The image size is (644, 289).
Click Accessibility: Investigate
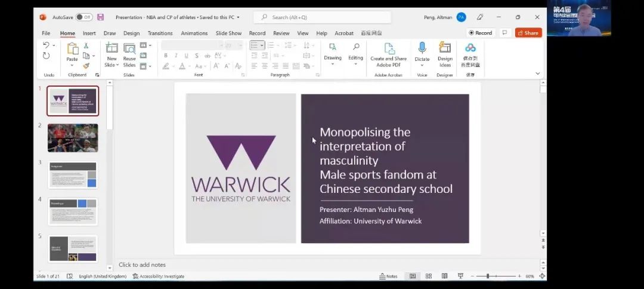point(159,276)
